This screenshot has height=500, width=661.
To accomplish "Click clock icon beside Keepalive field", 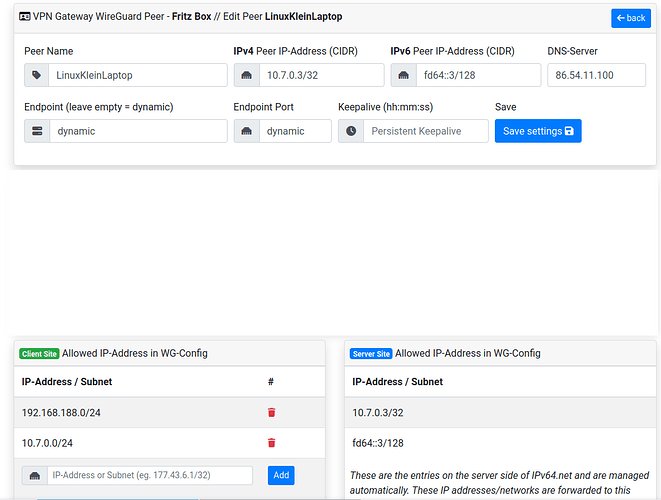I will 351,131.
